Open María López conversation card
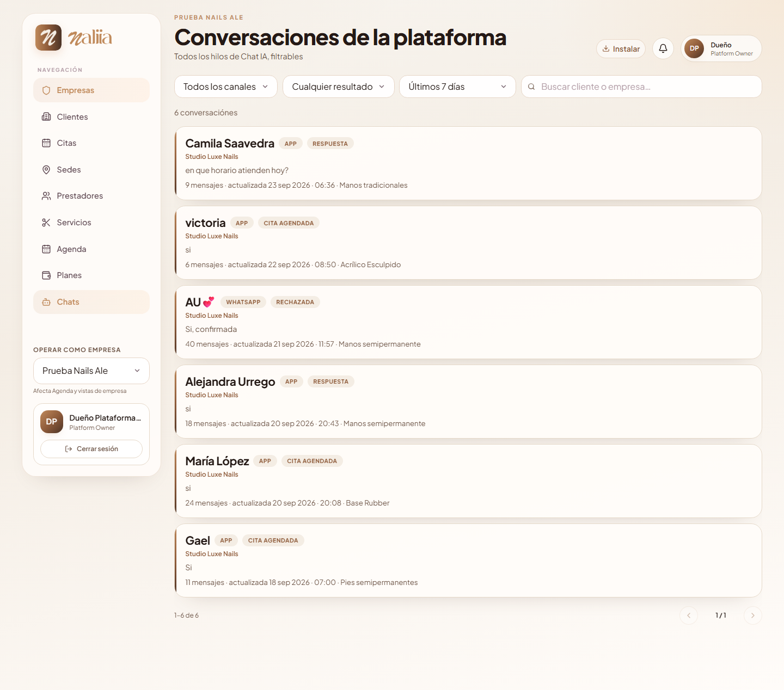This screenshot has height=690, width=784. coord(468,481)
